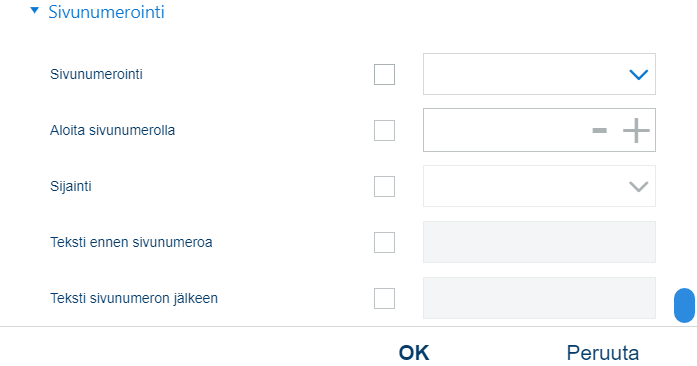Expand the Sijainti dropdown gray chevron
The width and height of the screenshot is (697, 366).
pos(638,186)
